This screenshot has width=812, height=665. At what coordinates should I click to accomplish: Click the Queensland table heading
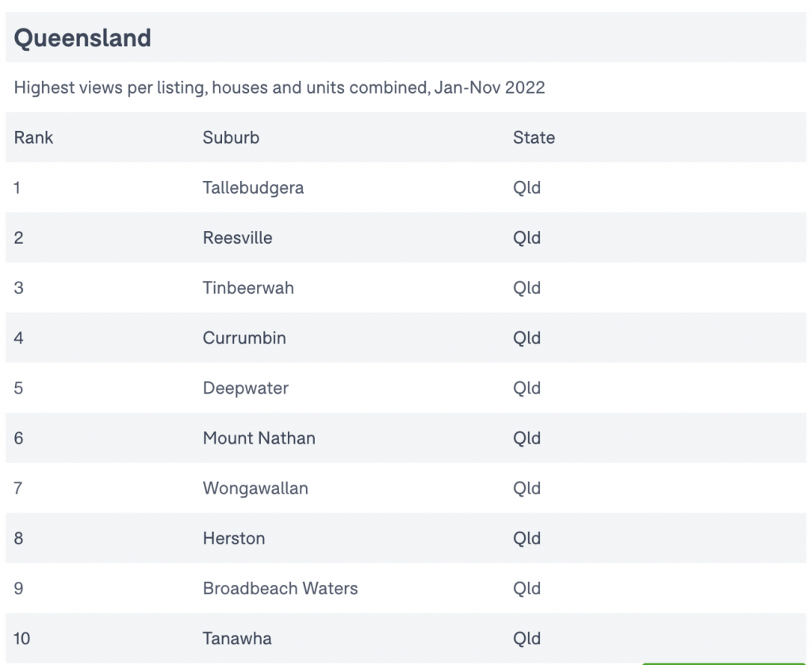click(82, 38)
